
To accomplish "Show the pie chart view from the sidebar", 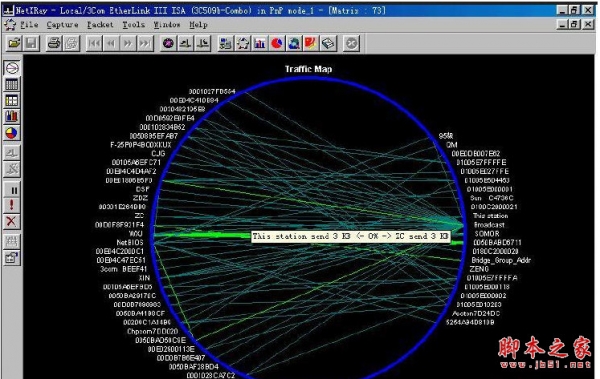I will [x=12, y=133].
